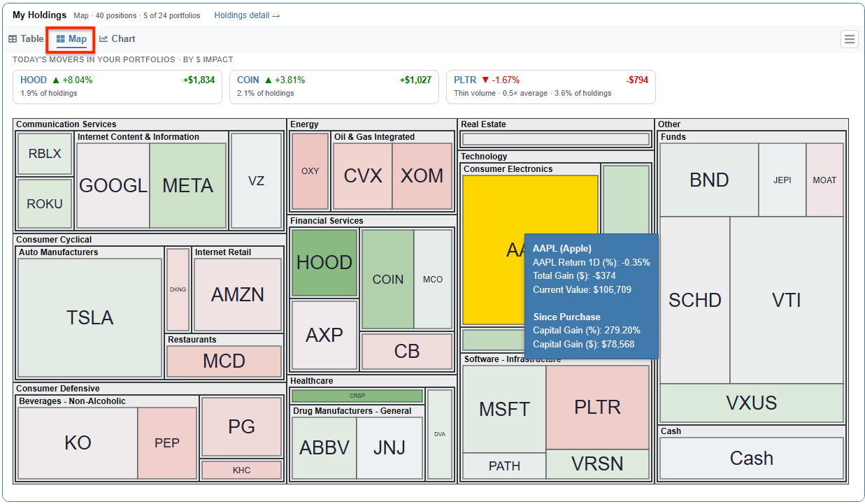The width and height of the screenshot is (865, 504).
Task: Select the Map view tab
Action: tap(71, 39)
